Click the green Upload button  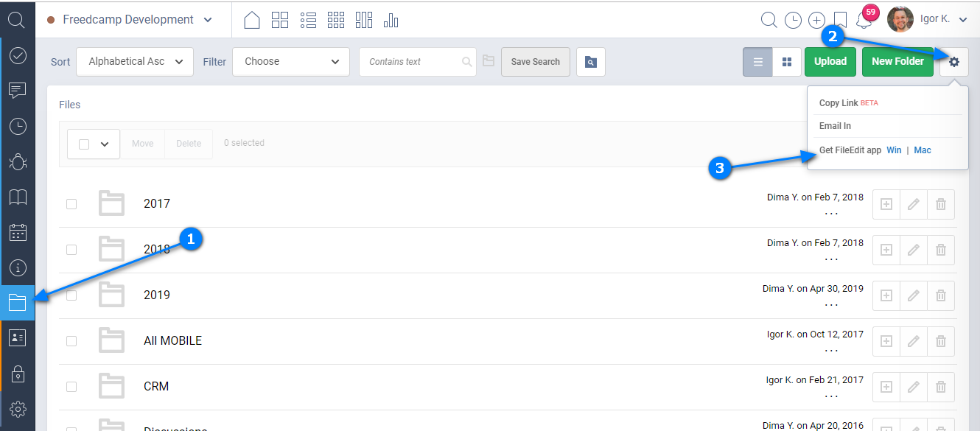830,62
